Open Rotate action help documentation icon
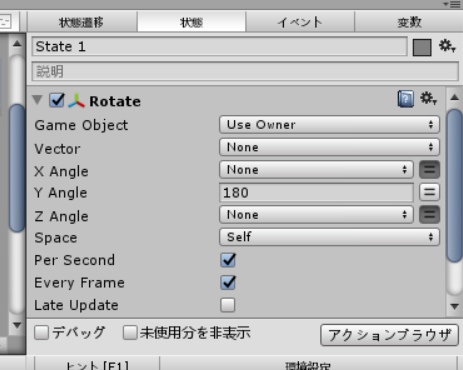This screenshot has width=463, height=370. coord(406,99)
